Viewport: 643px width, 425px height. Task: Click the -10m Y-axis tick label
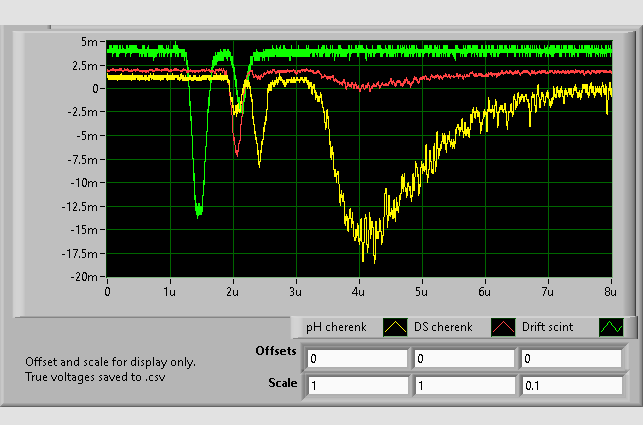point(84,183)
